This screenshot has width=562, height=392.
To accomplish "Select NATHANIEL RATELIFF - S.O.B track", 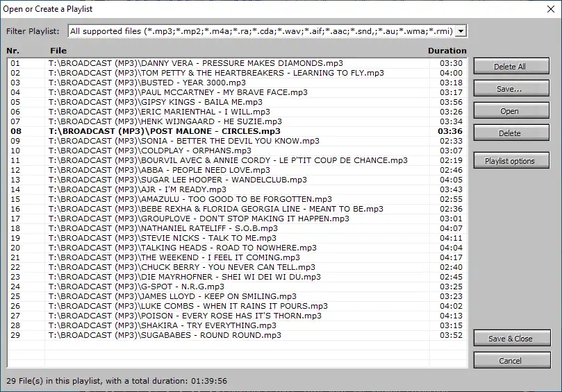I will coord(238,228).
